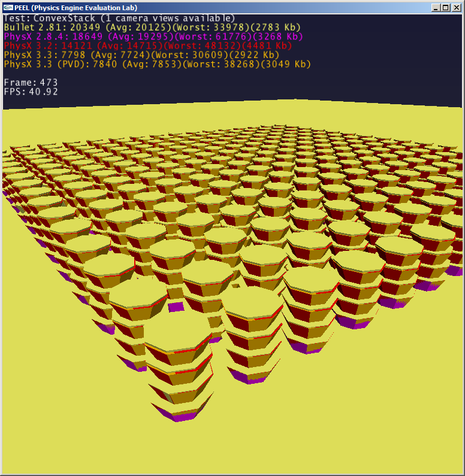Screen dimensions: 465x476
Task: Click the 'Test: ConvexStack' header line
Action: (119, 18)
